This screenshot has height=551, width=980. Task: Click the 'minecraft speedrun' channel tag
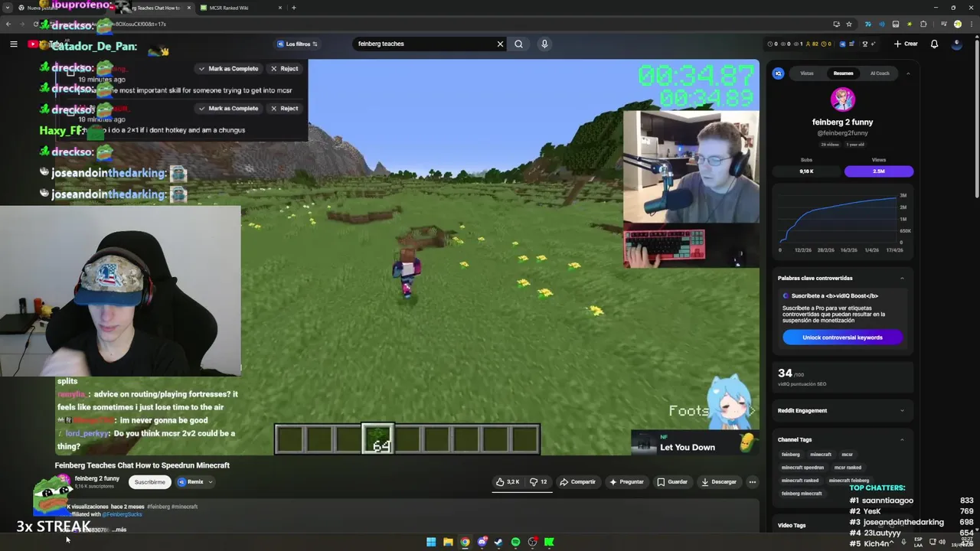point(802,468)
